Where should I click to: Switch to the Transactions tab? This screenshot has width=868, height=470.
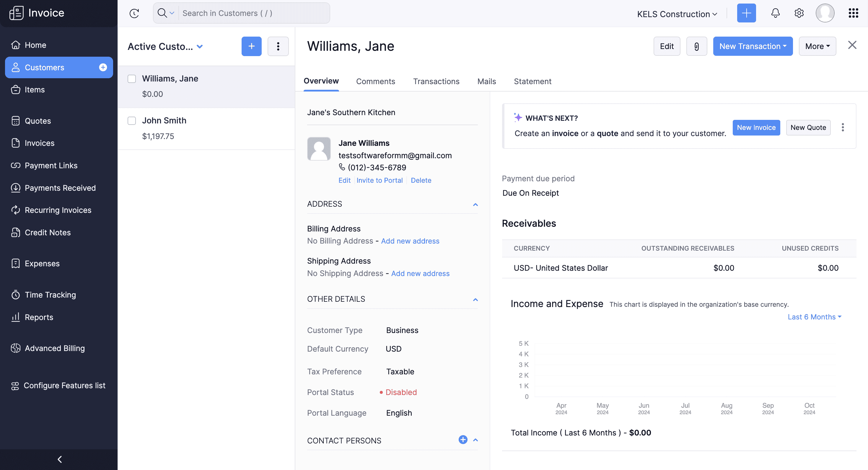[x=436, y=81]
